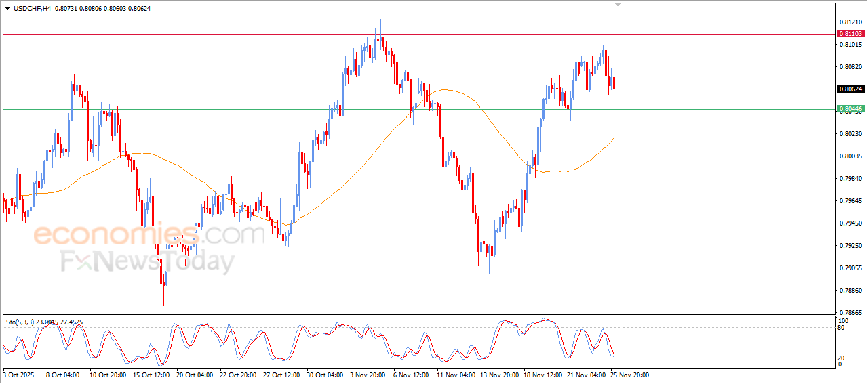Viewport: 868px width, 384px height.
Task: Click the chart shift triangle marker at top
Action: [618, 4]
